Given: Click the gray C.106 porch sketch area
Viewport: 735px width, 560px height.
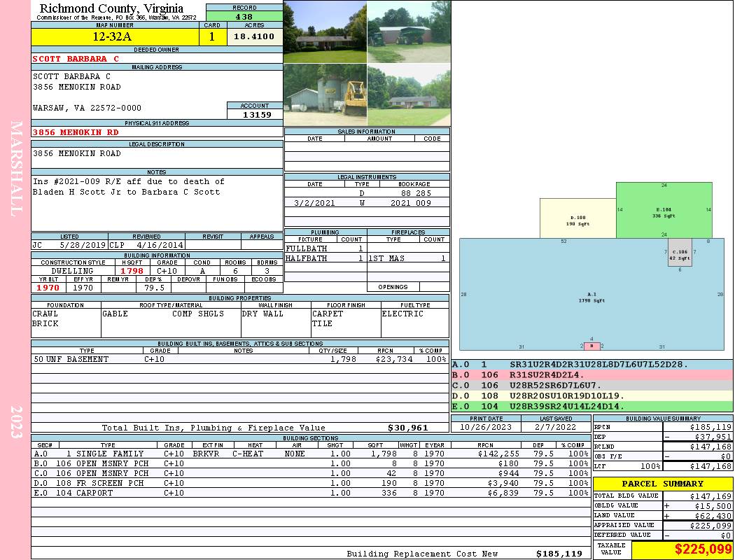Looking at the screenshot, I should coord(679,255).
